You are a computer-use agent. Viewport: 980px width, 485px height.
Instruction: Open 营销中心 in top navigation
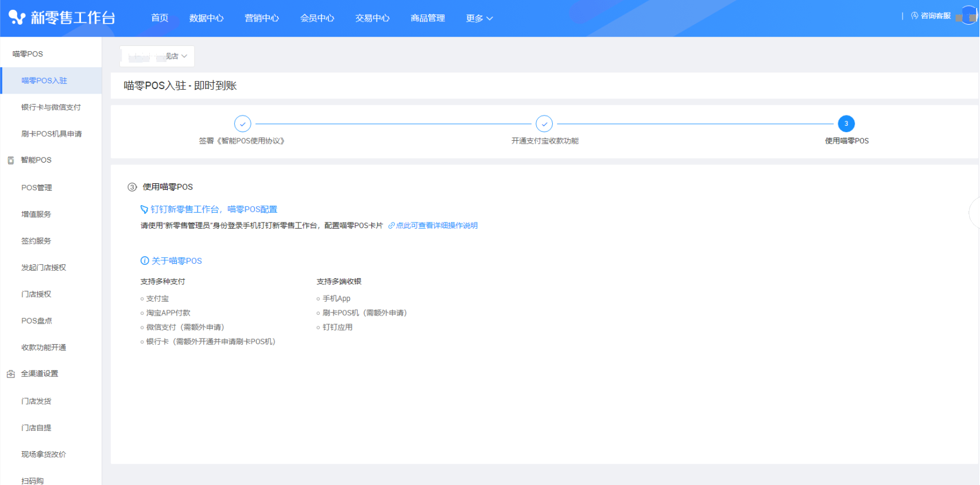tap(262, 18)
